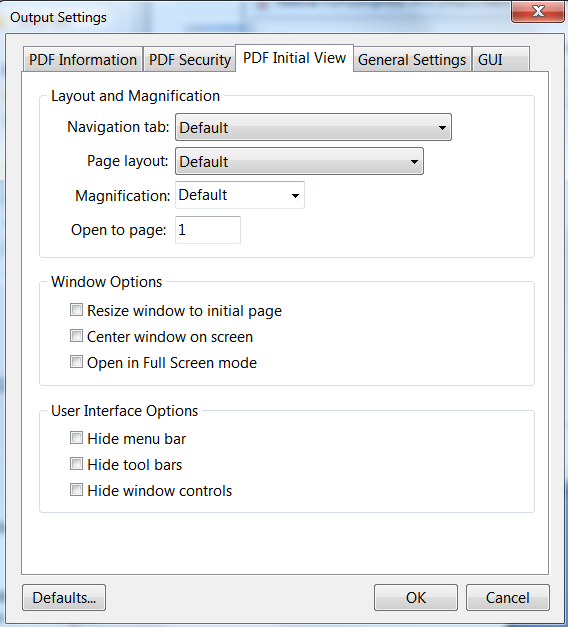The image size is (568, 627).
Task: Toggle Open in Full Screen mode
Action: click(x=76, y=361)
